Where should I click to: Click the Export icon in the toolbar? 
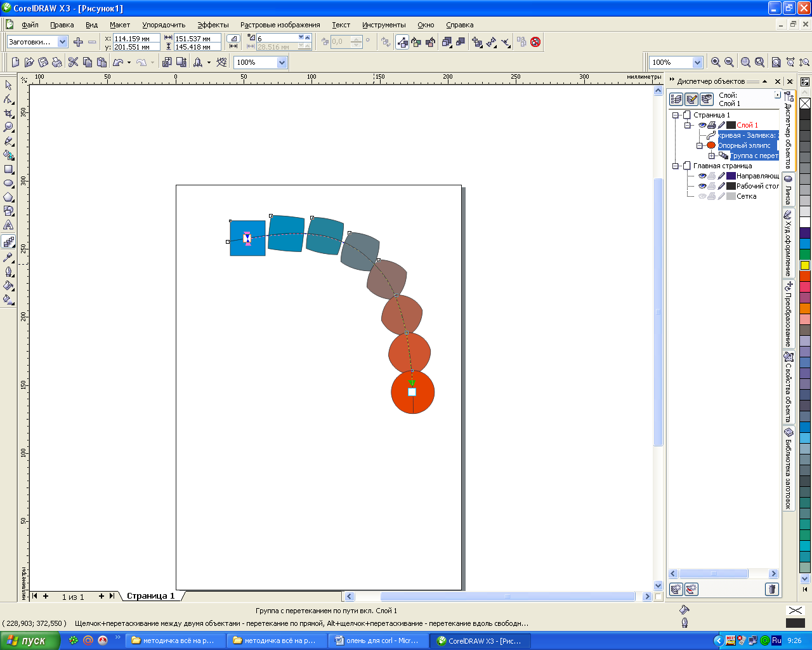coord(181,62)
